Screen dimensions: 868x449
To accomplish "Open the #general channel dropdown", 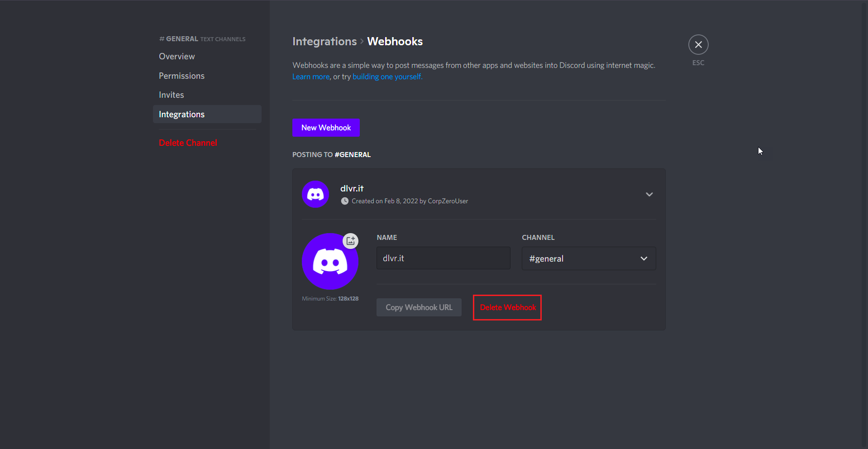I will point(588,258).
